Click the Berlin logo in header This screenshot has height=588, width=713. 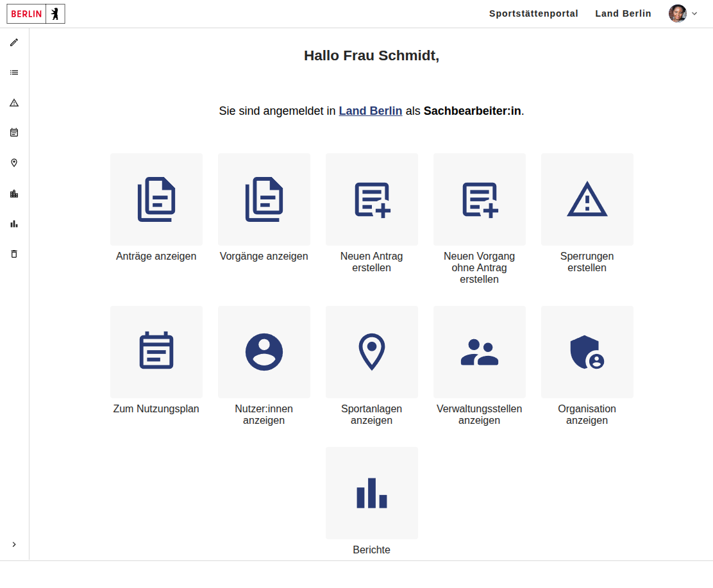(36, 13)
